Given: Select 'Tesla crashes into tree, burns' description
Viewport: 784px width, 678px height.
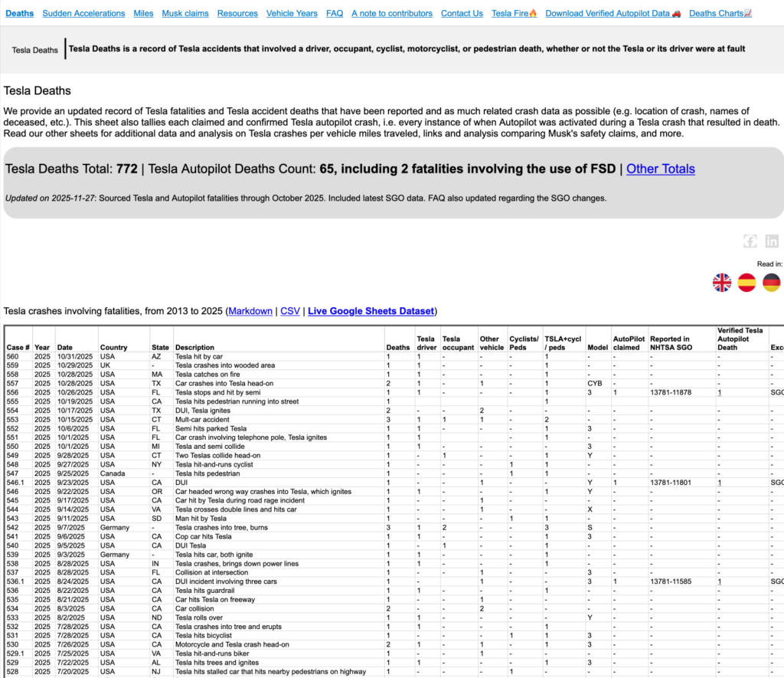Looking at the screenshot, I should pyautogui.click(x=221, y=527).
